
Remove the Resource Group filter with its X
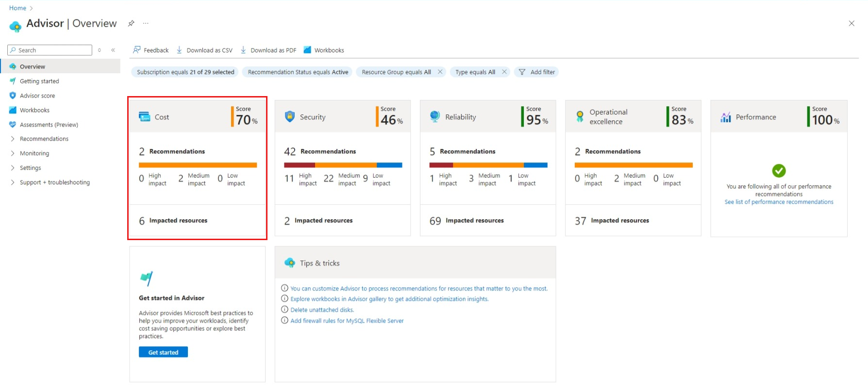point(440,72)
